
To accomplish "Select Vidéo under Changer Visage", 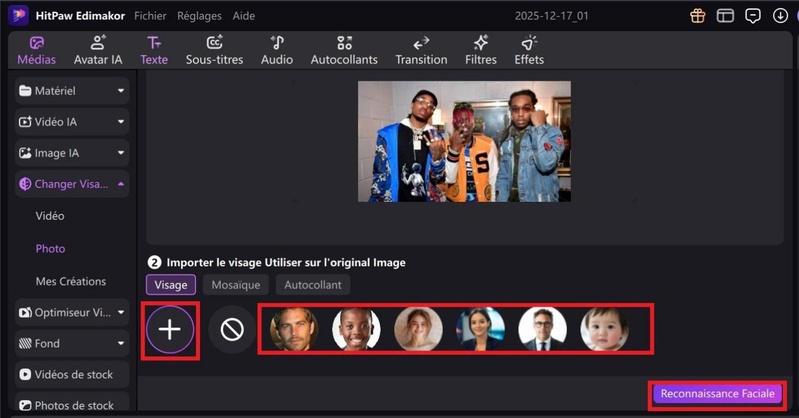I will tap(50, 216).
